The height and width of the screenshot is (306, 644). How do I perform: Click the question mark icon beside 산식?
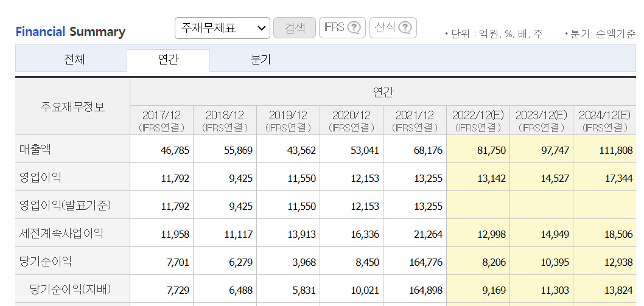point(405,28)
